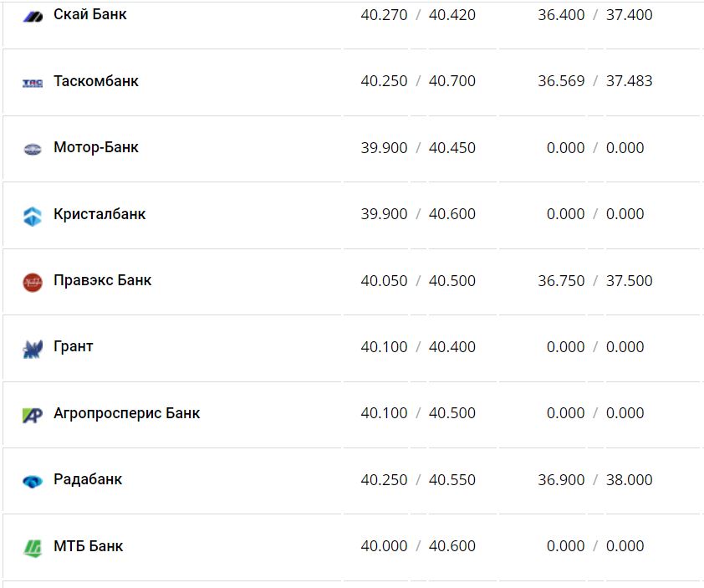Click the Мотор-Банк logo icon

[33, 149]
